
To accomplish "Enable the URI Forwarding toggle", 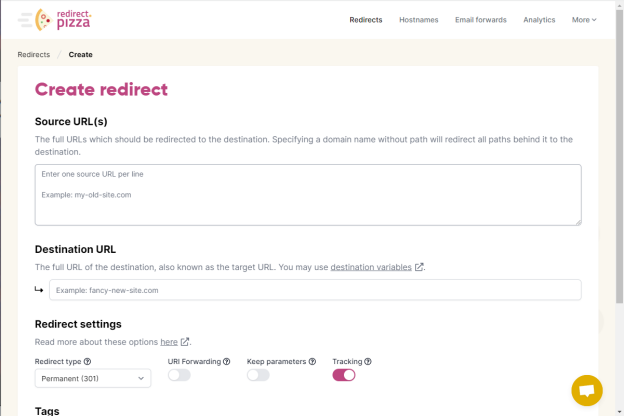I will [x=179, y=375].
